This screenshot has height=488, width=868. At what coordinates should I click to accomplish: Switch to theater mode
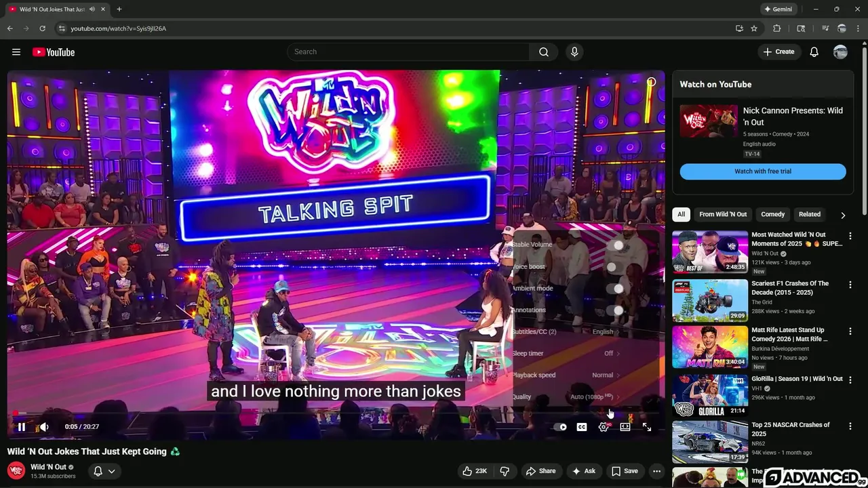(x=625, y=427)
